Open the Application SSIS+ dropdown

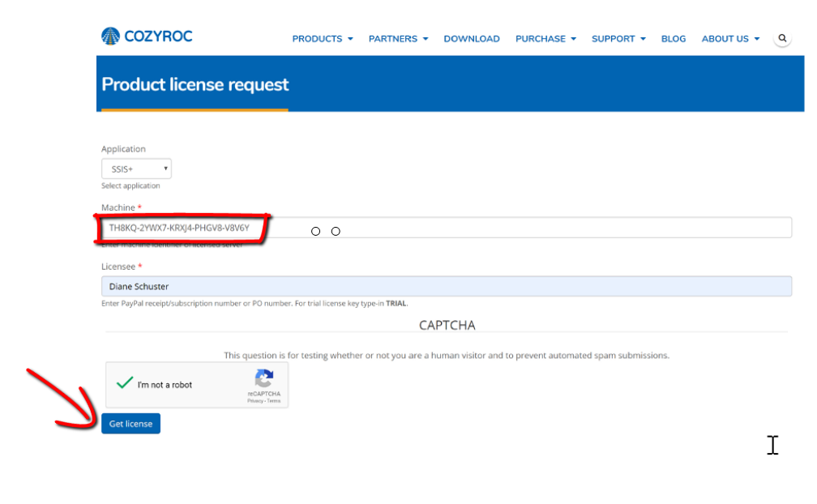pyautogui.click(x=136, y=169)
